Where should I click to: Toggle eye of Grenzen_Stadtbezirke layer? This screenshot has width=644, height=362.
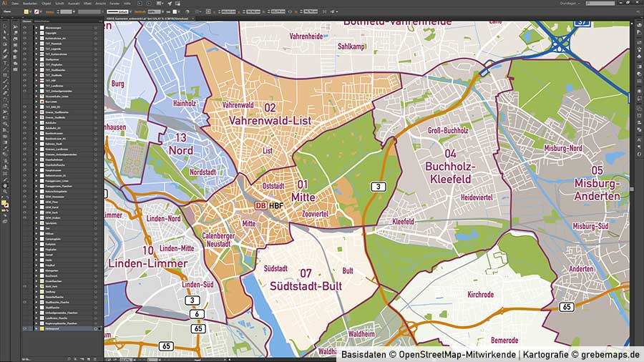click(x=24, y=112)
